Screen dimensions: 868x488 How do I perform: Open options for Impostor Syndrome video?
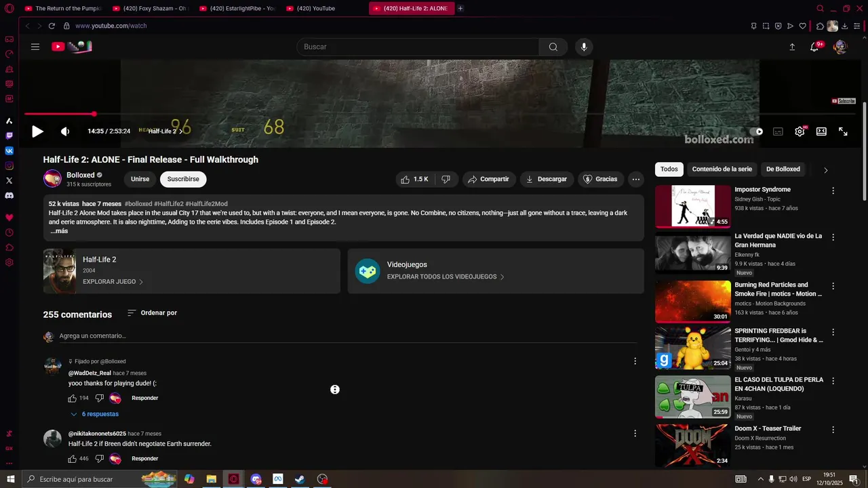pos(833,190)
